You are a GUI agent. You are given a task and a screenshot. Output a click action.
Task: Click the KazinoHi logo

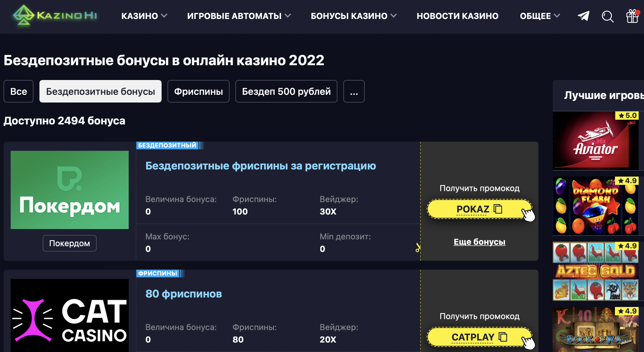pyautogui.click(x=55, y=15)
